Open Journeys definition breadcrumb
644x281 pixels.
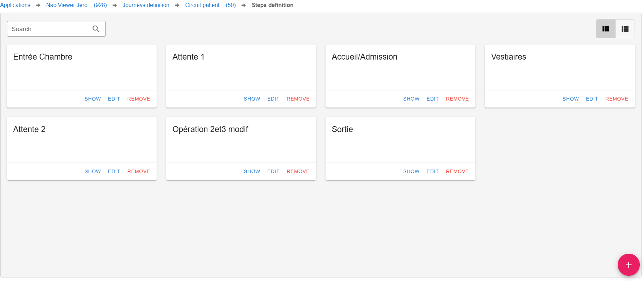point(146,5)
